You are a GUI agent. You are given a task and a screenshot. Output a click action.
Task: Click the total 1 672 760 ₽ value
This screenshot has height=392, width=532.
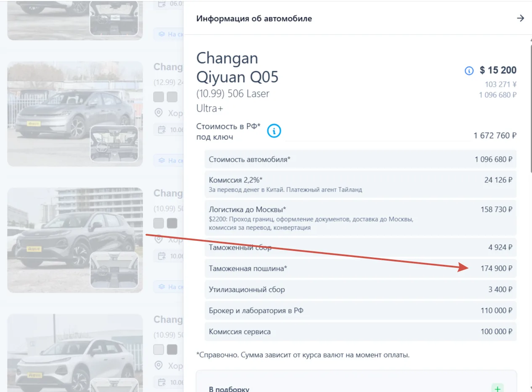[495, 136]
